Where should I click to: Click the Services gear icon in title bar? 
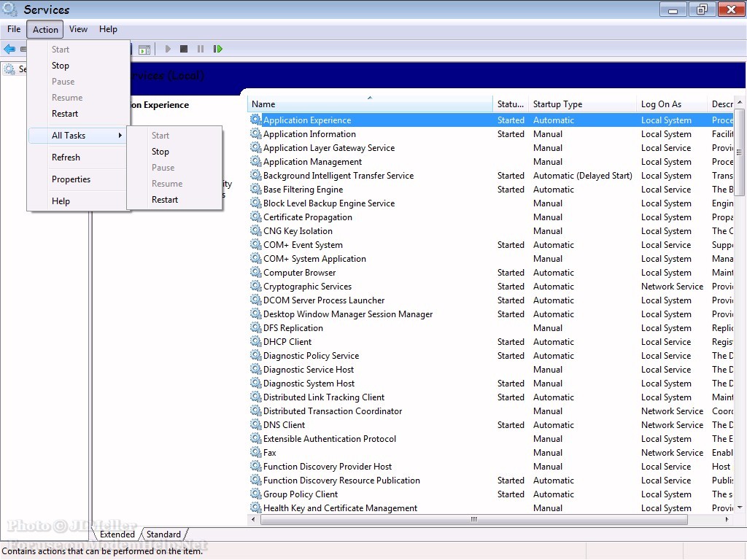(9, 9)
